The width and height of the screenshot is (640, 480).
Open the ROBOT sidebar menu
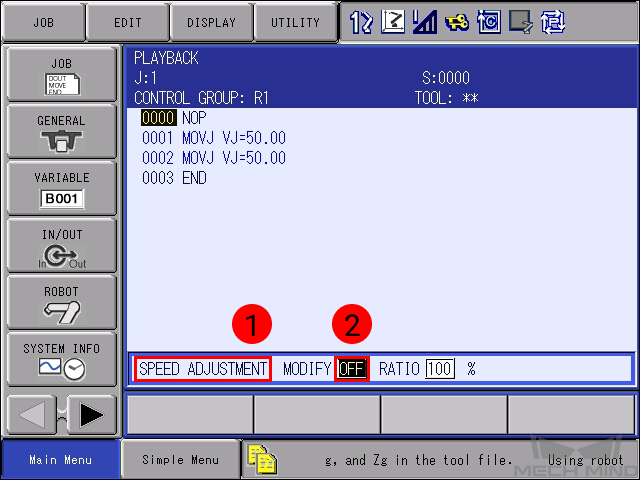click(x=62, y=302)
